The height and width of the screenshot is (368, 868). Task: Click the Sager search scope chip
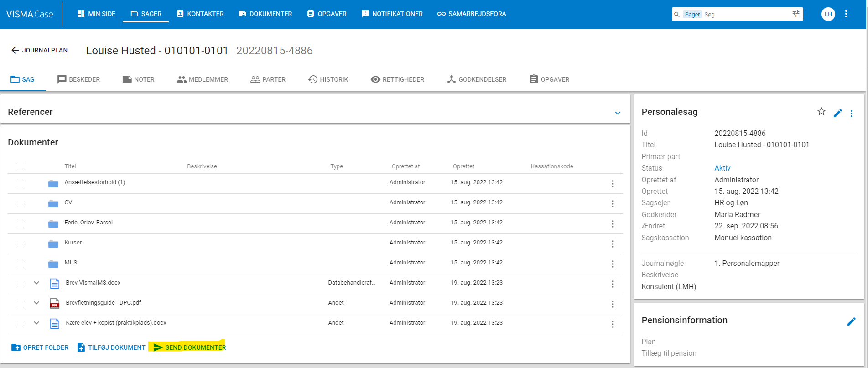[x=692, y=15]
